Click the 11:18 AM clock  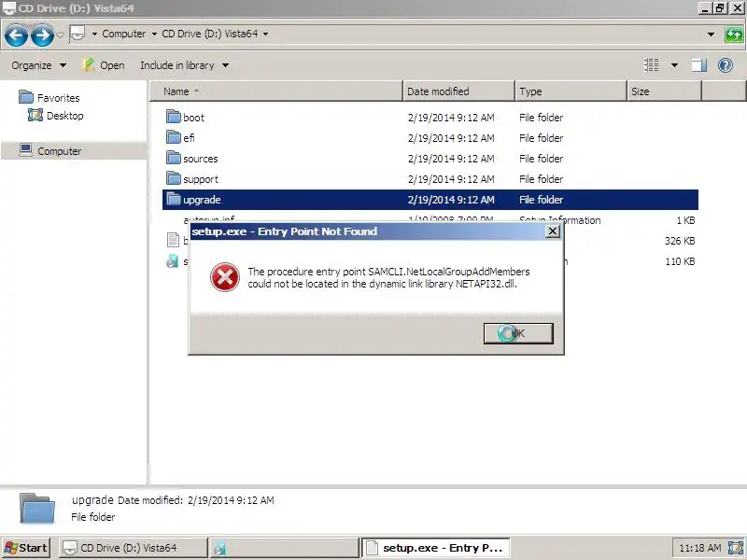[699, 548]
